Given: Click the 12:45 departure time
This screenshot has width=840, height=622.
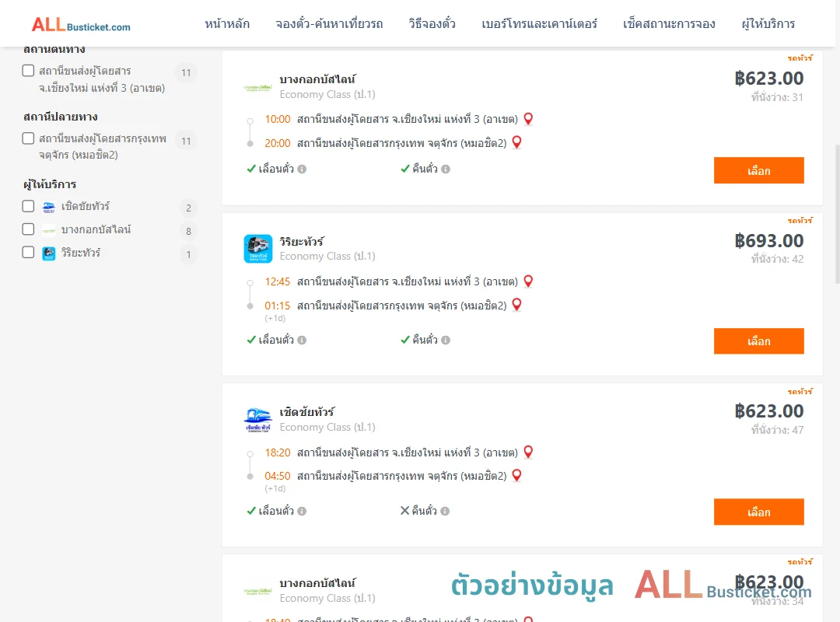Looking at the screenshot, I should 278,281.
